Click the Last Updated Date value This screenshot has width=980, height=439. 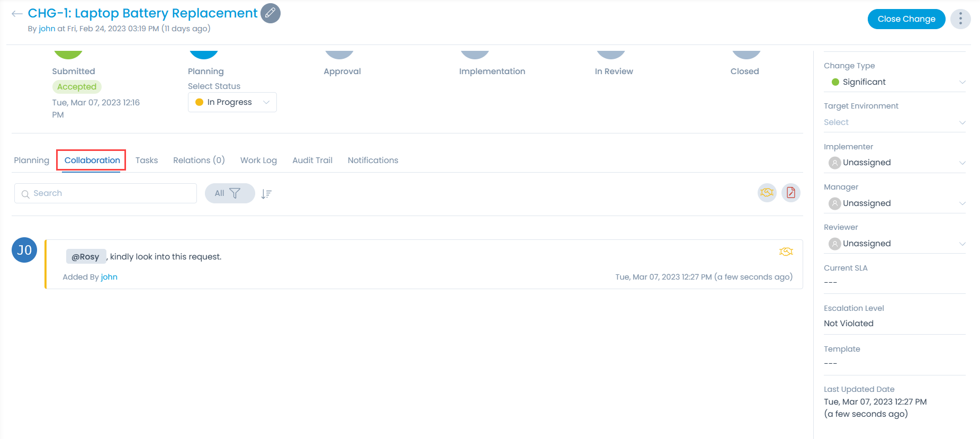875,408
